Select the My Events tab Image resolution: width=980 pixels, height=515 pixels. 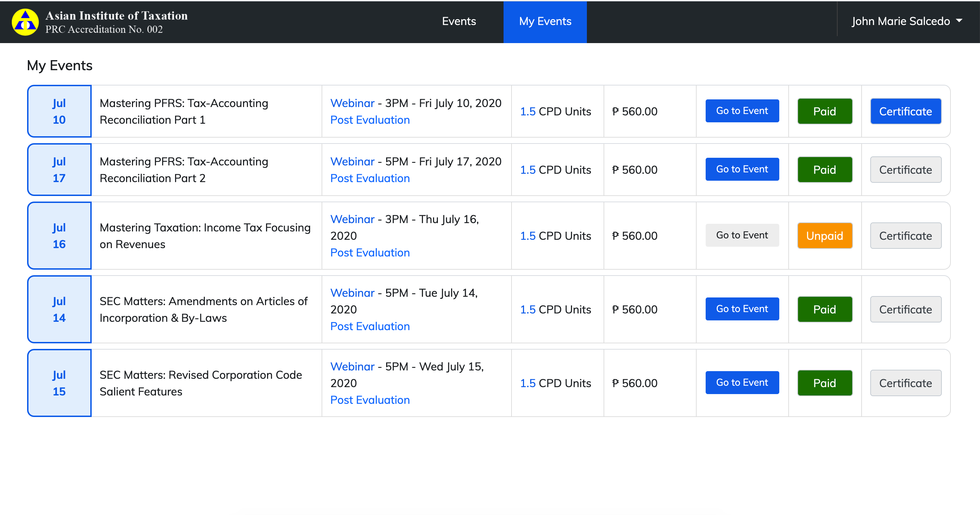(545, 21)
